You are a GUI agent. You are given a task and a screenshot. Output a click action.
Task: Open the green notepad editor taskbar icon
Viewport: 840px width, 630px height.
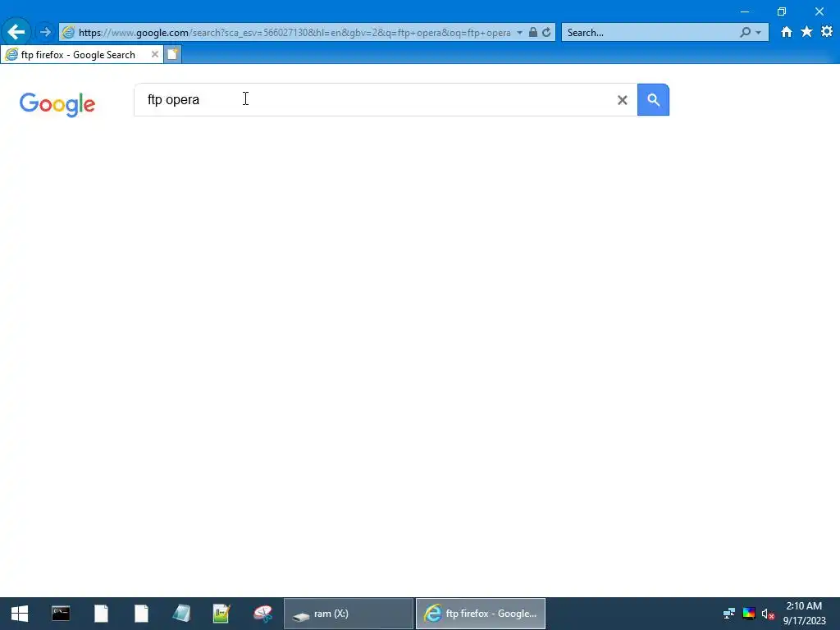(x=221, y=614)
